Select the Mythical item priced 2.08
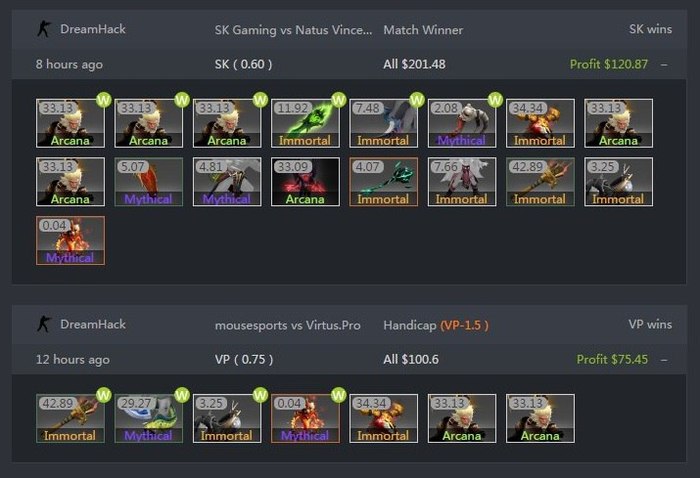The width and height of the screenshot is (700, 478). [462, 123]
